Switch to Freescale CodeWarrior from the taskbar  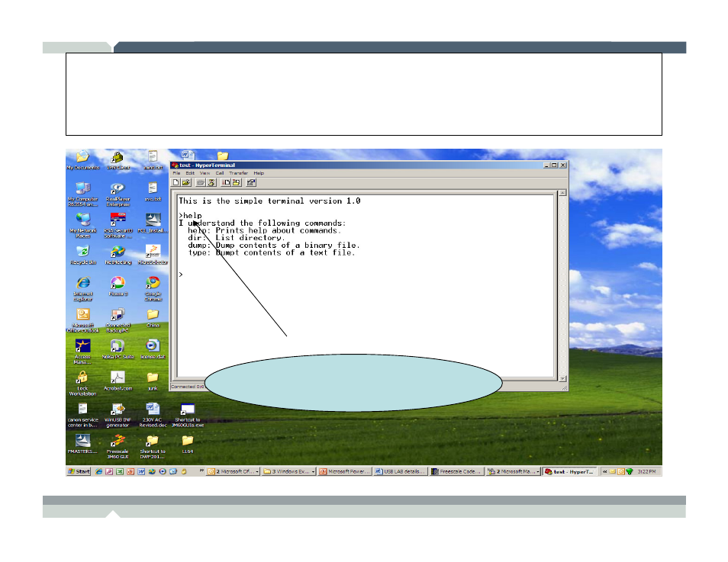(456, 471)
